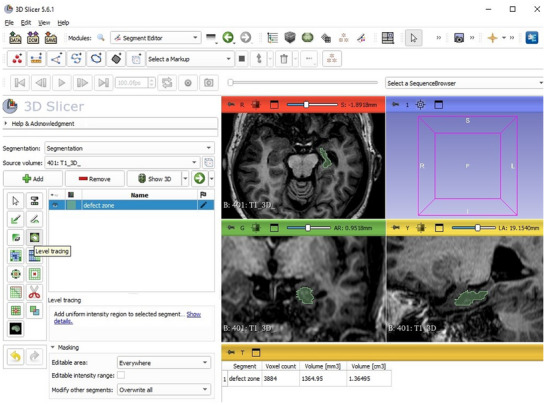
Task: Click the Show 3D button
Action: (x=155, y=179)
